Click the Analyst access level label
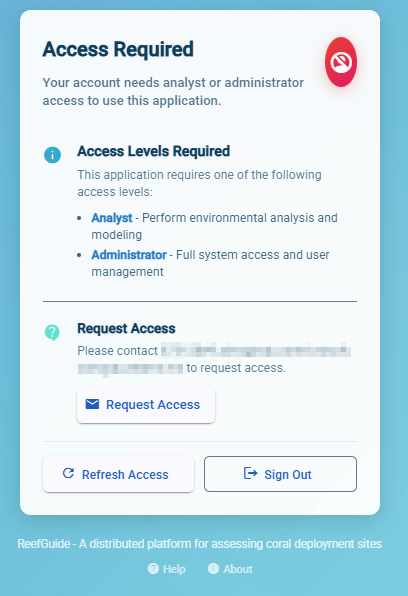Image resolution: width=408 pixels, height=596 pixels. (112, 218)
